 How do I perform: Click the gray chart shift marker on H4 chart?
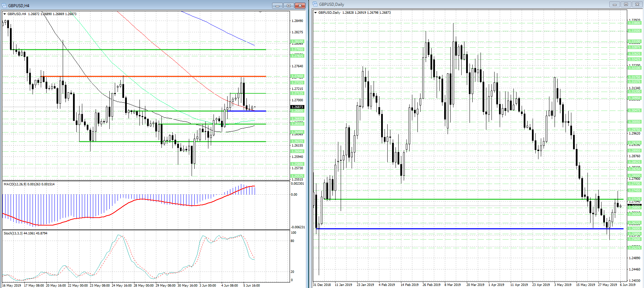click(260, 12)
